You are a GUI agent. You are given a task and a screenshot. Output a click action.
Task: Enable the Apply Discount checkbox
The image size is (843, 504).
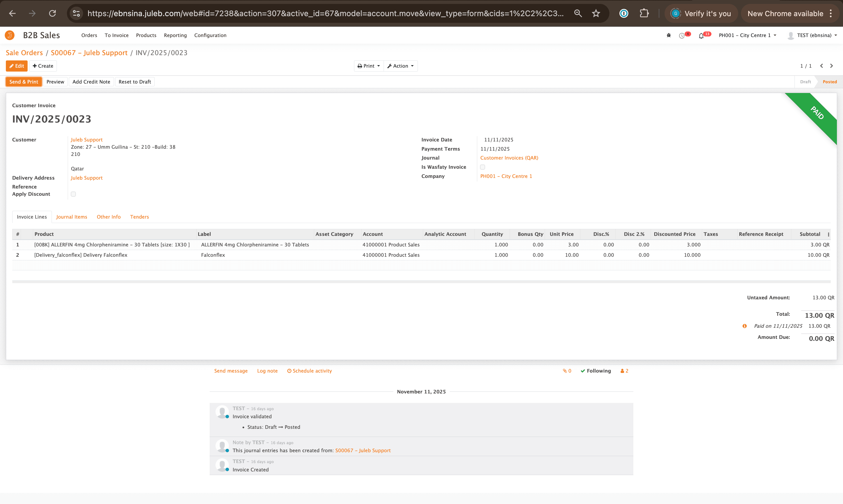click(73, 194)
